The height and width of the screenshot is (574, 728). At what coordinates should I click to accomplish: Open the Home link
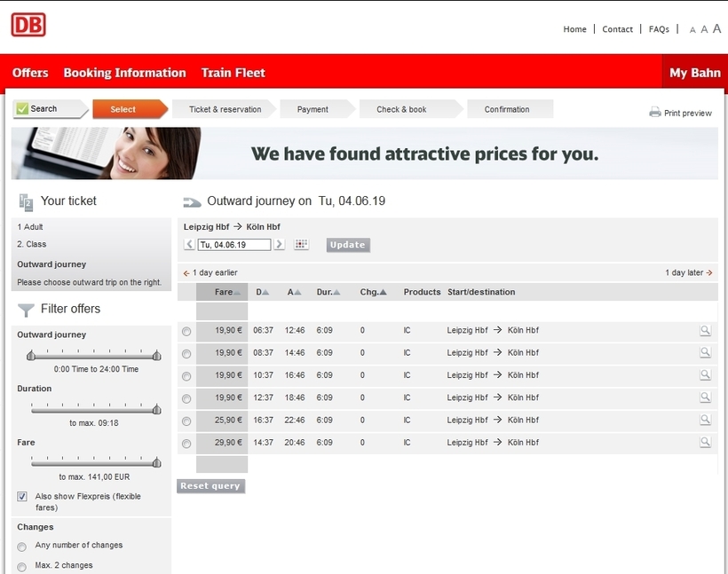click(x=574, y=29)
